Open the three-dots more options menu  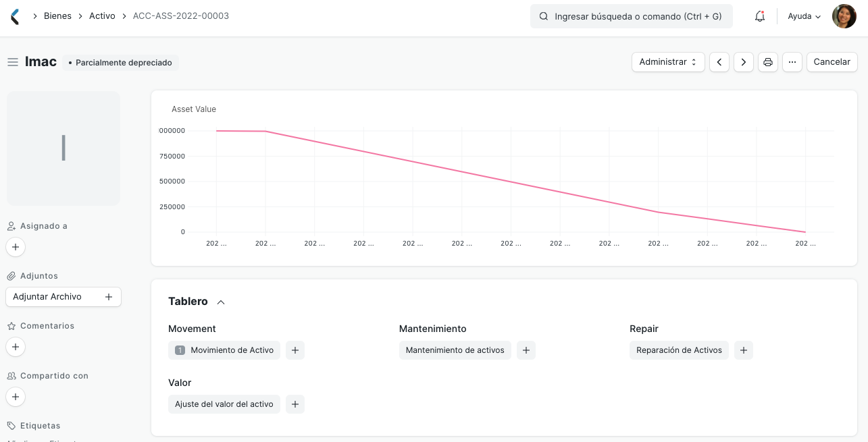pos(792,62)
